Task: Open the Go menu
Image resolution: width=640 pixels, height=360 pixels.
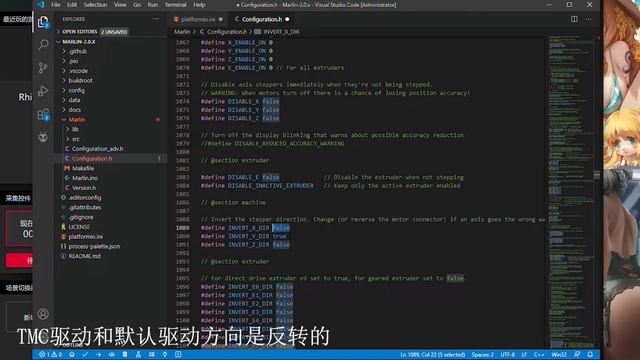Action: (x=137, y=5)
